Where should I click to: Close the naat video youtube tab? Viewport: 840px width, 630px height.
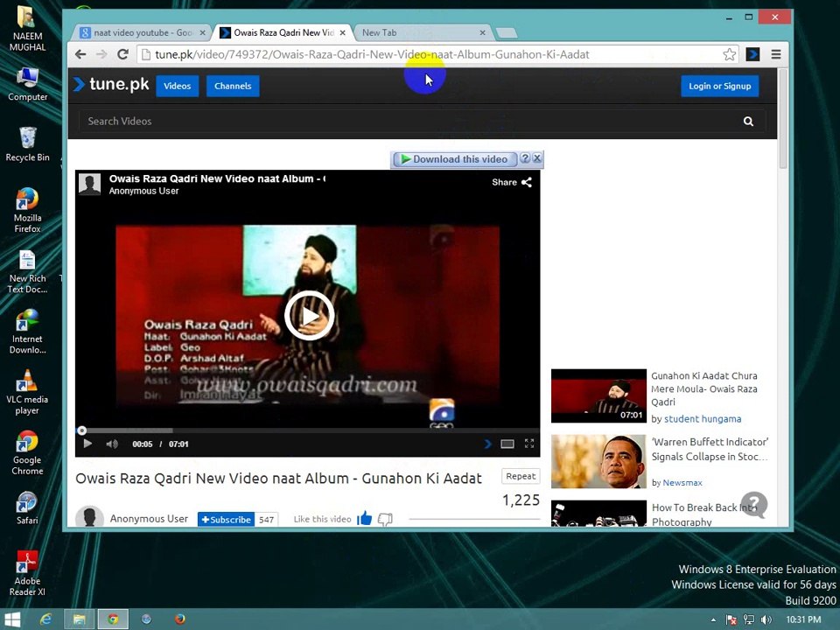tap(202, 32)
